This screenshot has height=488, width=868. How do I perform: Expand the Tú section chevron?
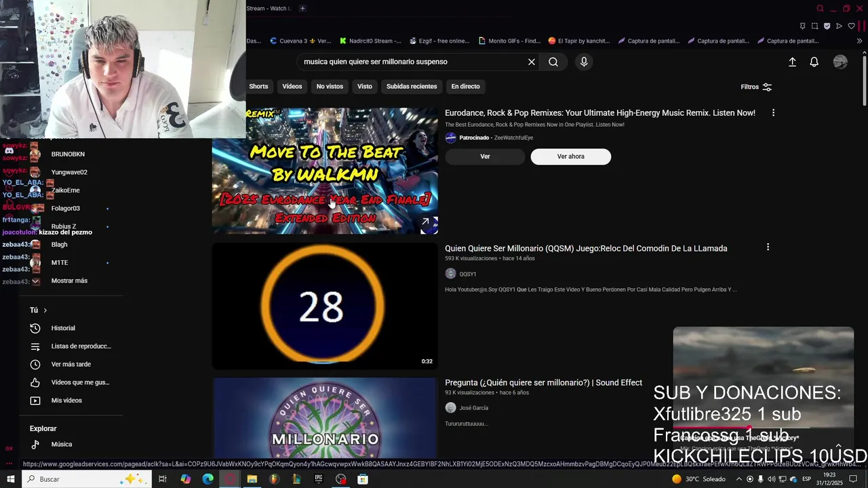pyautogui.click(x=45, y=310)
